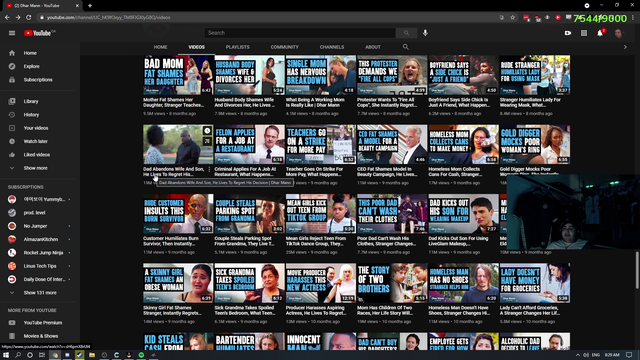Open the ABOUT tab
Image resolution: width=640 pixels, height=360 pixels.
373,47
